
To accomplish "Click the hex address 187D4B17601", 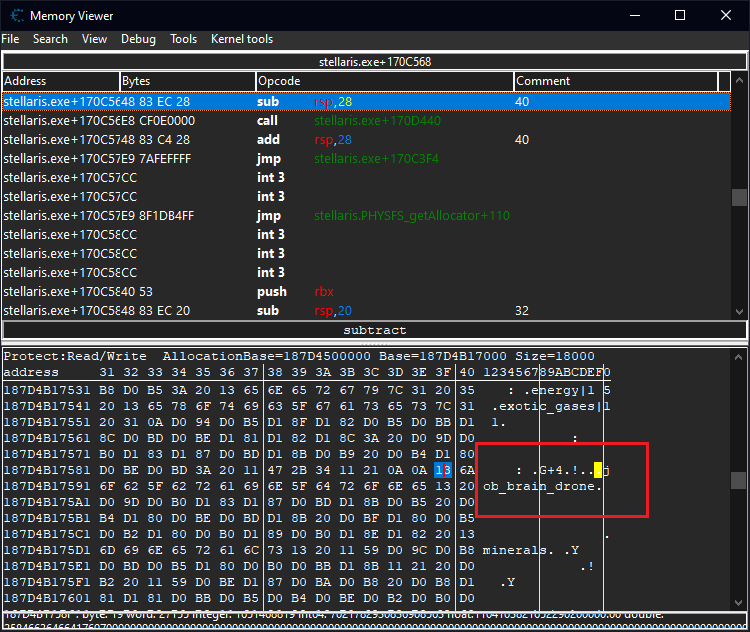I will tap(47, 598).
